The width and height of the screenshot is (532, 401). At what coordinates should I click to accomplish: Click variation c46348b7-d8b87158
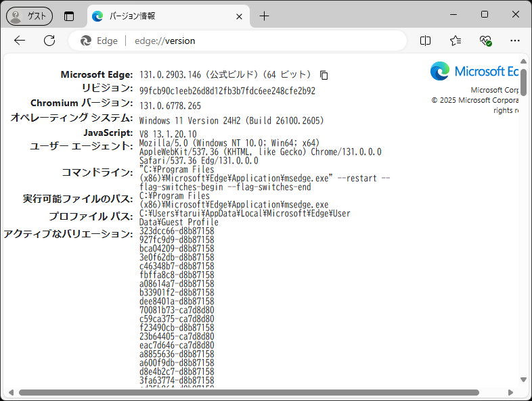click(177, 266)
